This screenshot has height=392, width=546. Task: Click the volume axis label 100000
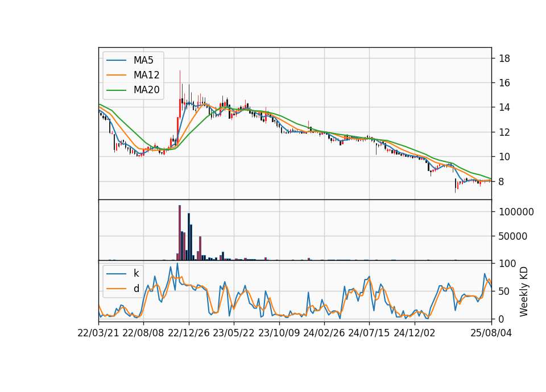516,212
